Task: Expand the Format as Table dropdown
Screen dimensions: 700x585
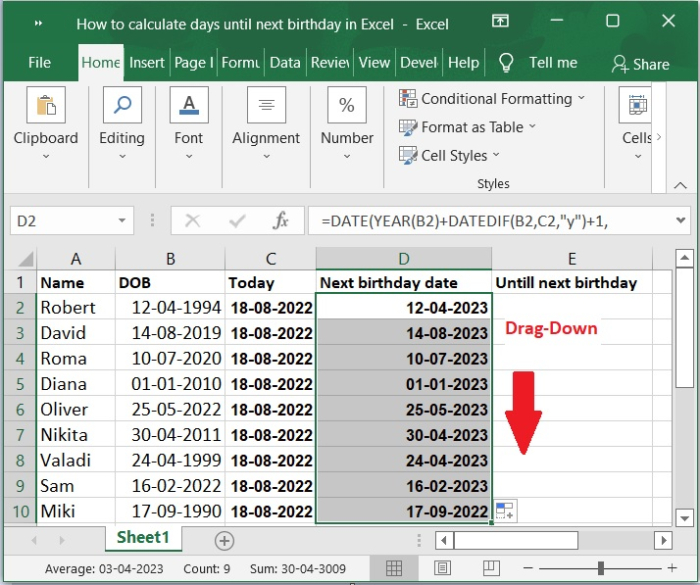Action: click(x=532, y=127)
